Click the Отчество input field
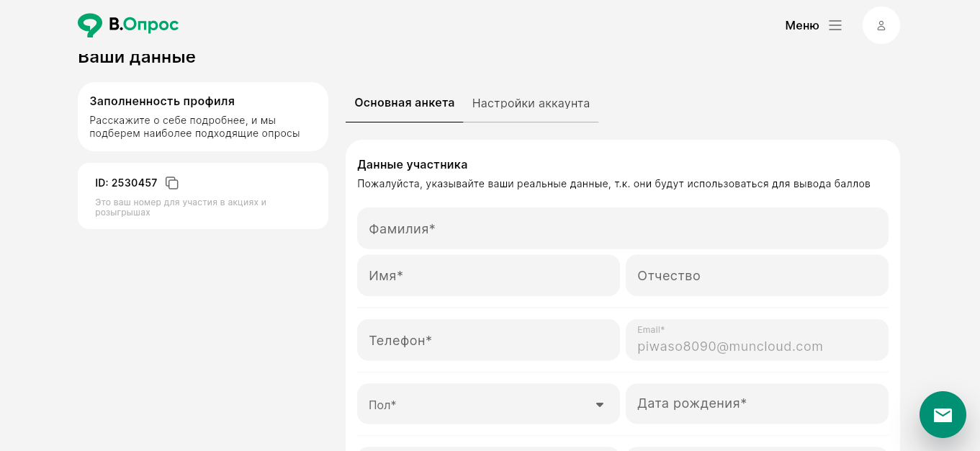 click(757, 275)
